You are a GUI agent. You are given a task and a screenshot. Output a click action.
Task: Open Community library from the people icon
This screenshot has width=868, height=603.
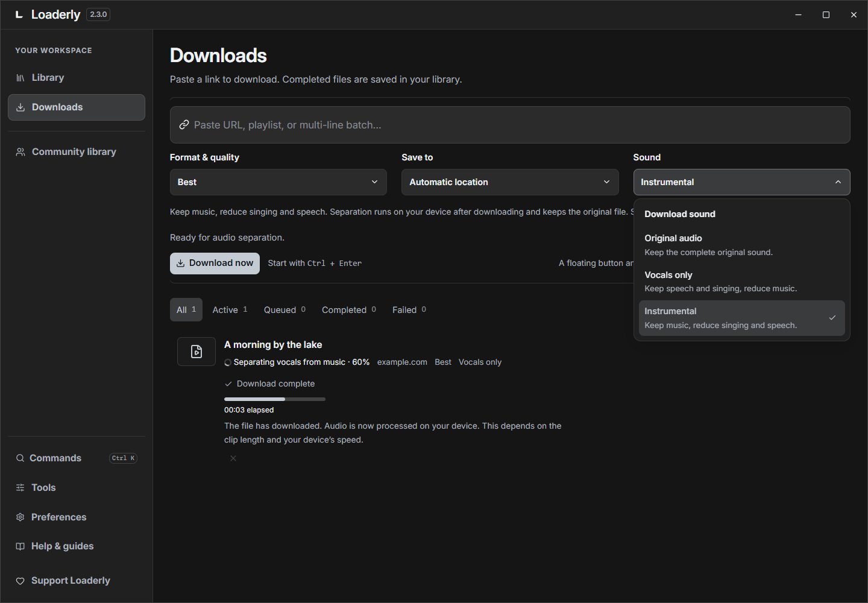[20, 152]
